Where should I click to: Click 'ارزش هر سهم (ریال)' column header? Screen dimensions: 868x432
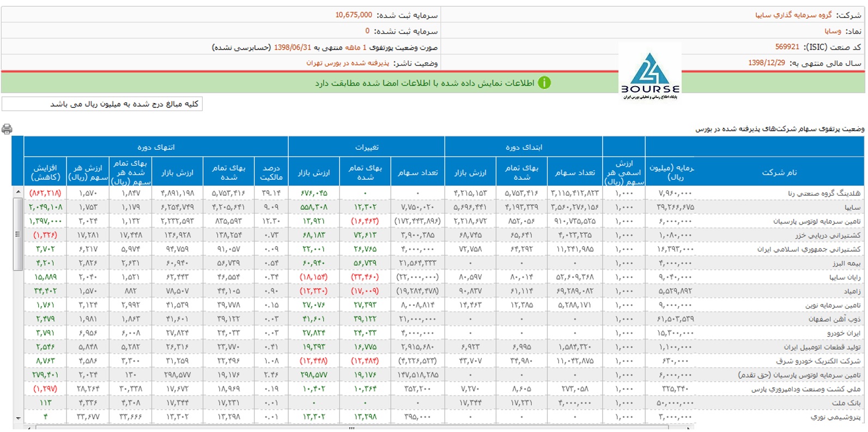(x=88, y=172)
